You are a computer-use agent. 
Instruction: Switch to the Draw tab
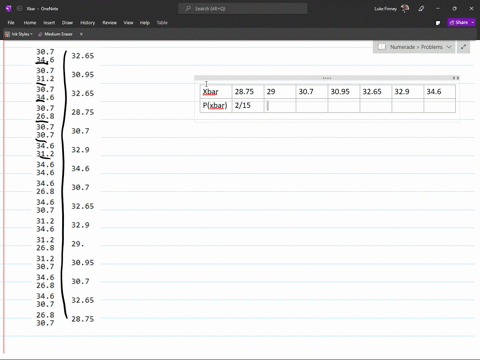click(67, 23)
